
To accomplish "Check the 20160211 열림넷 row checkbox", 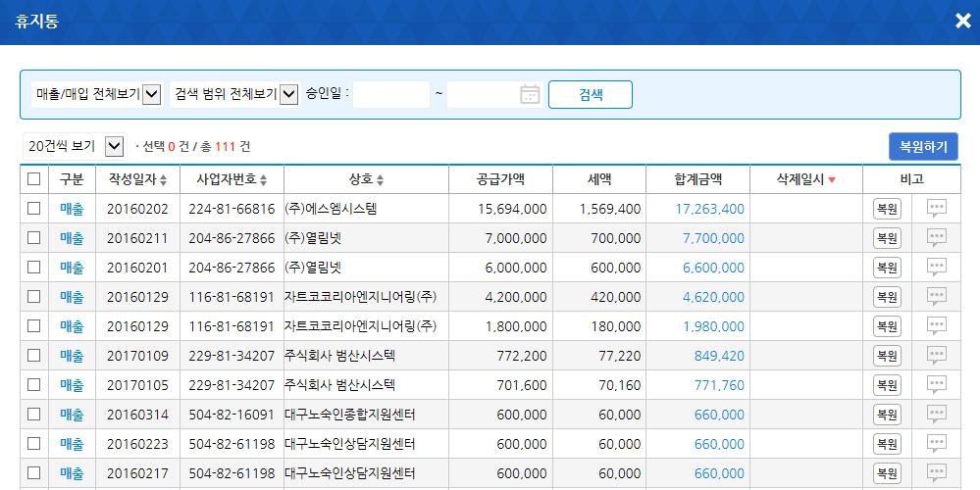I will (33, 238).
